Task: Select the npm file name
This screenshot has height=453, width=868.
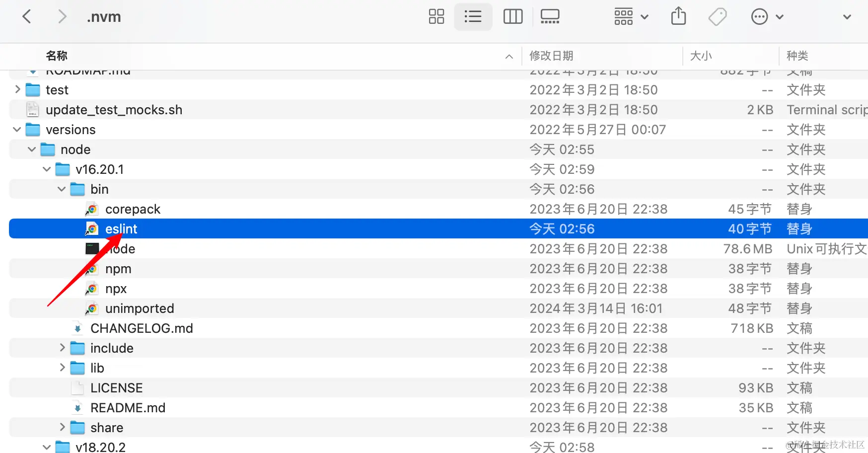Action: [118, 269]
